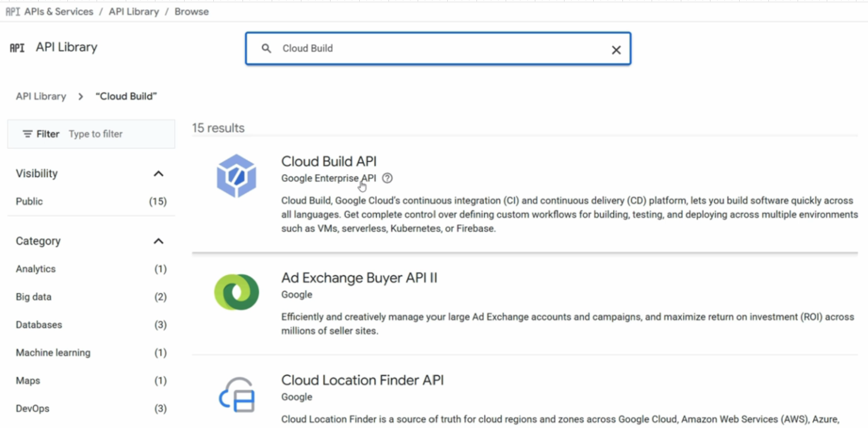This screenshot has width=868, height=428.
Task: Click the Google Enterprise API label
Action: (x=329, y=178)
